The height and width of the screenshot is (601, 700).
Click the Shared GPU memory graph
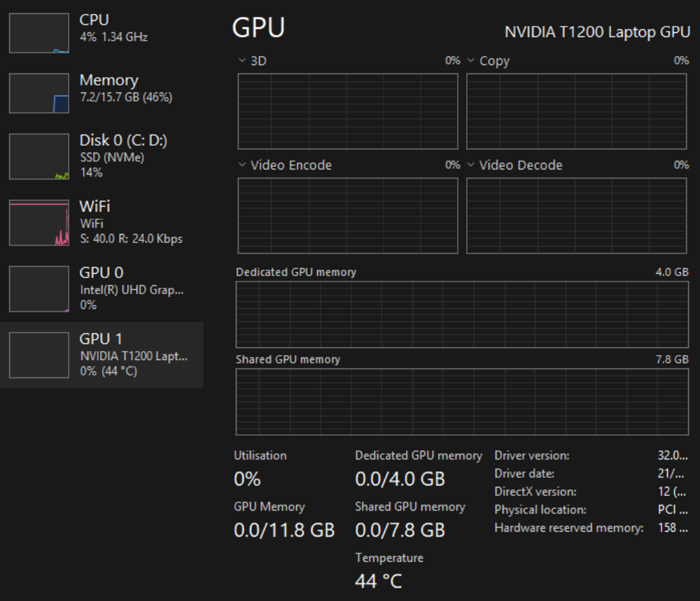tap(462, 401)
